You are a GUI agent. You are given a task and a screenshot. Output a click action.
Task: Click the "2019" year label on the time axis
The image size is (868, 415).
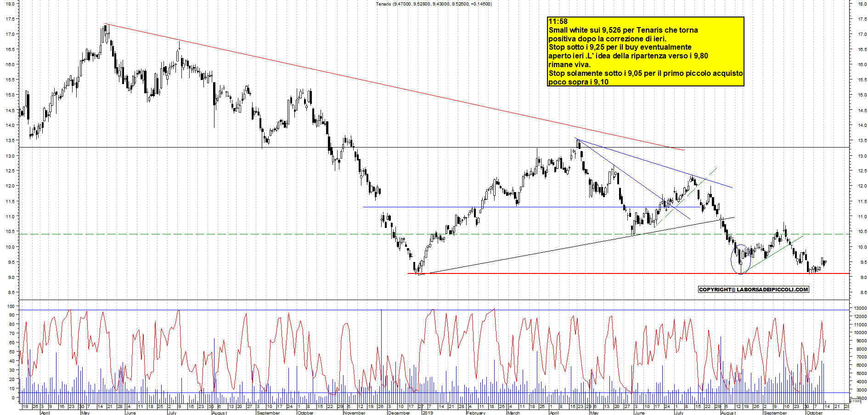[428, 413]
